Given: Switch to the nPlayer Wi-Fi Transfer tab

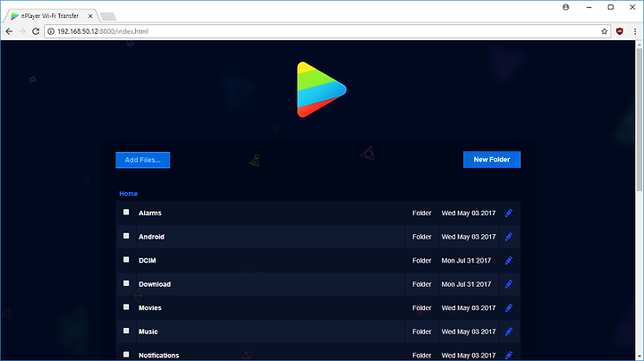Looking at the screenshot, I should click(x=50, y=16).
